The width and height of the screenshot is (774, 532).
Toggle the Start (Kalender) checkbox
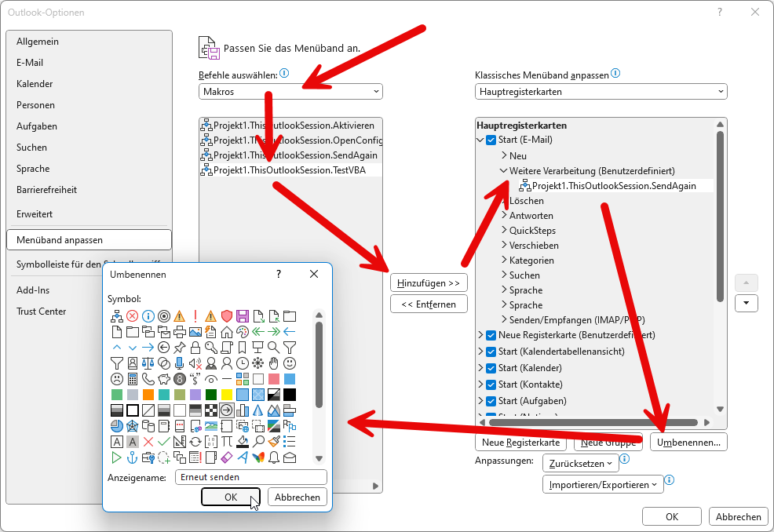491,368
